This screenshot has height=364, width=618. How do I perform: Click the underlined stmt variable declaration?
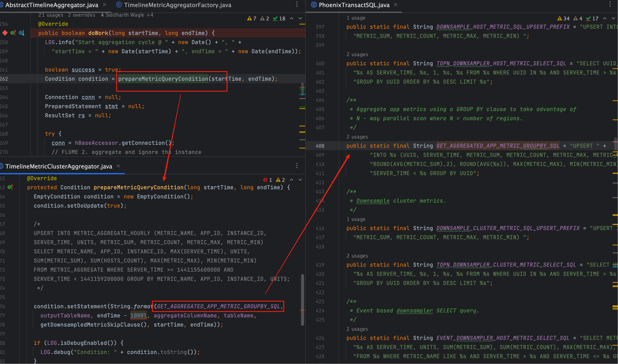point(111,106)
